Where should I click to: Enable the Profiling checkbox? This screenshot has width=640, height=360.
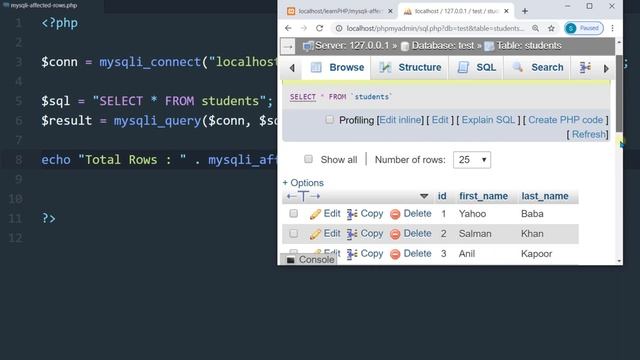pos(329,120)
